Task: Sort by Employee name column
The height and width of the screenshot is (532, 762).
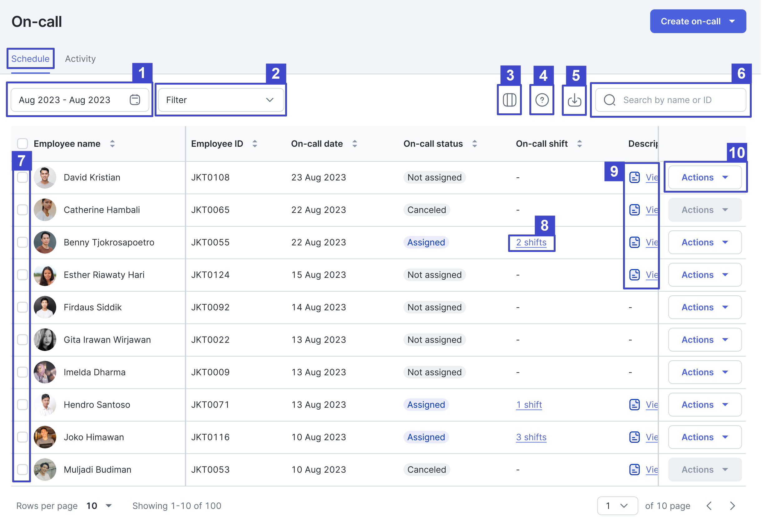Action: [x=112, y=144]
